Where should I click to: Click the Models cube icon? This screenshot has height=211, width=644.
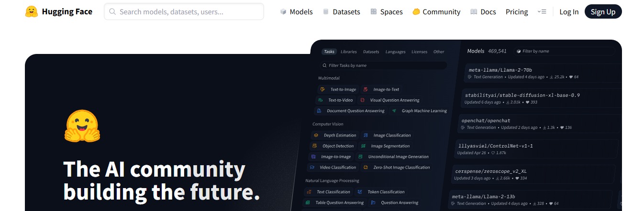[x=283, y=12]
